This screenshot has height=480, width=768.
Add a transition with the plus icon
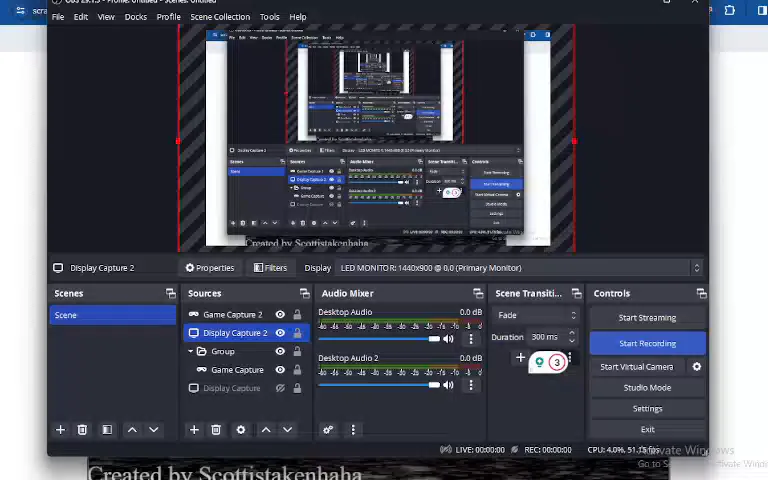click(x=520, y=358)
